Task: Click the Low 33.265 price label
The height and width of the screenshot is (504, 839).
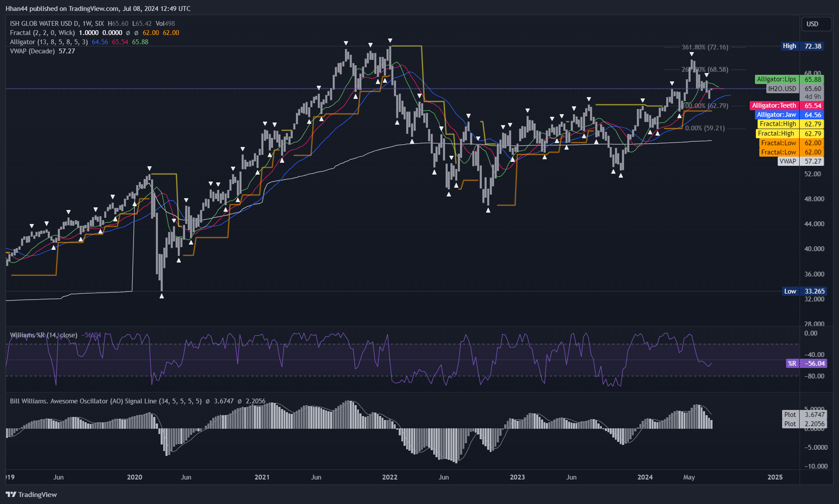Action: coord(804,291)
